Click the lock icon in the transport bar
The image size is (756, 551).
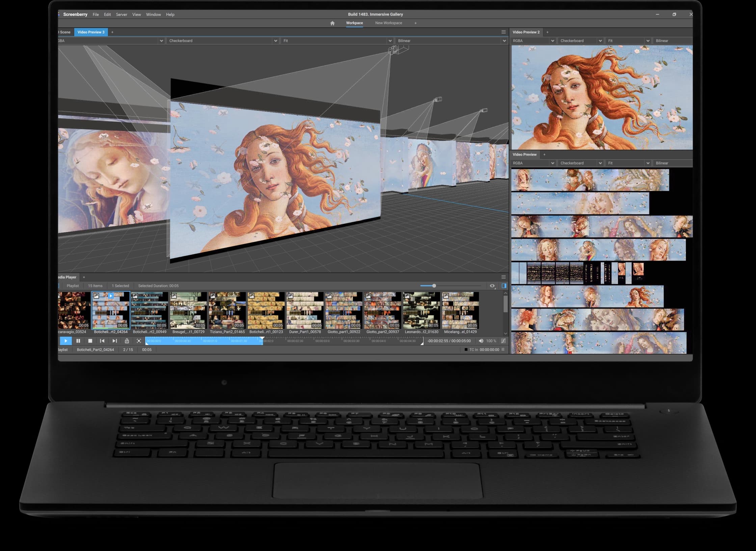tap(127, 341)
